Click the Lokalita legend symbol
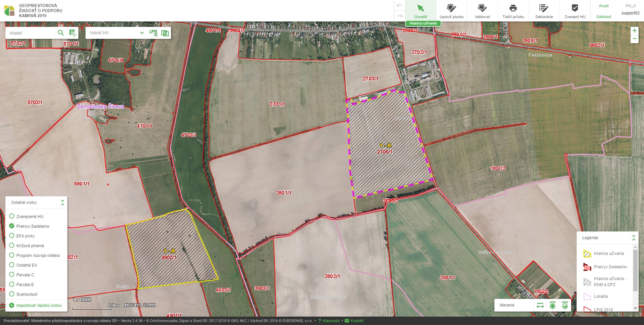Viewport: 644px width, 325px height. tap(587, 296)
